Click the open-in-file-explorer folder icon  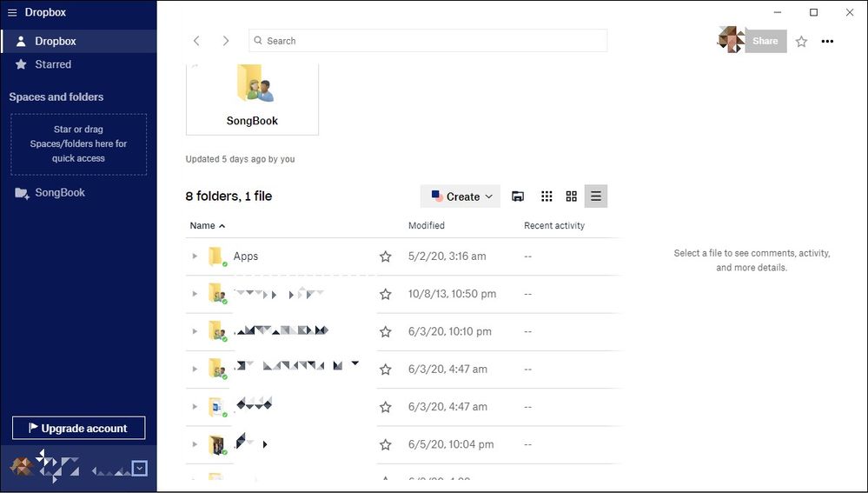pyautogui.click(x=518, y=197)
